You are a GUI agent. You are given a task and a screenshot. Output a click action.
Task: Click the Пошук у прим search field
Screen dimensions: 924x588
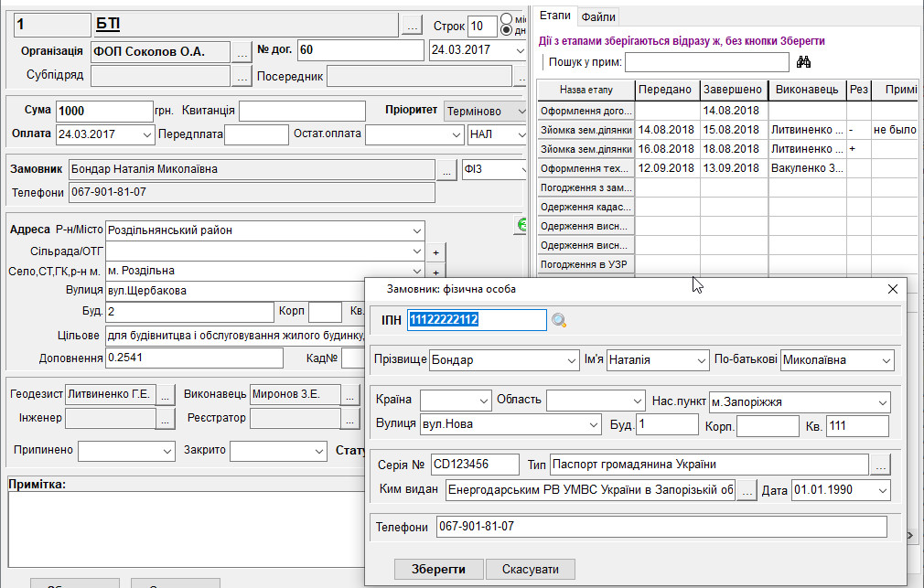[x=707, y=62]
